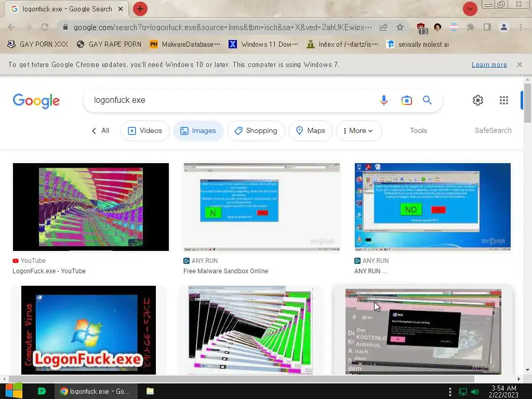532x399 pixels.
Task: Open the Google apps grid
Action: click(x=504, y=100)
